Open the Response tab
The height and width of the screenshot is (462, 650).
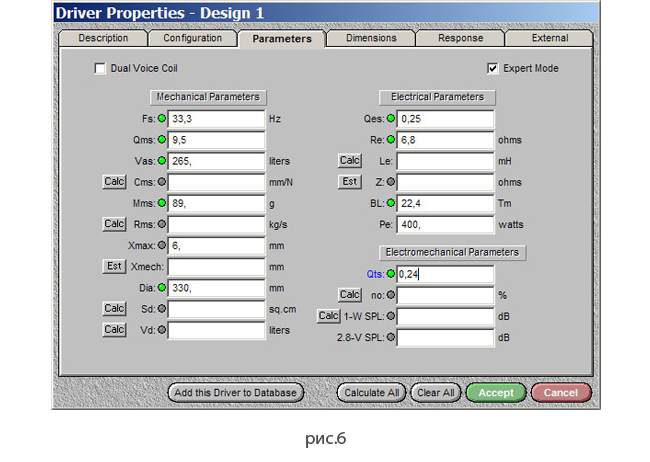(461, 38)
